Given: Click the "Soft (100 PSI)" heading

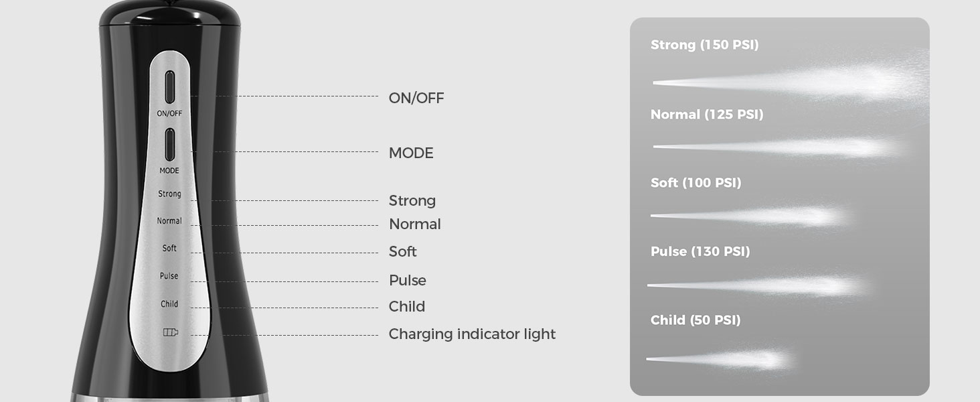Looking at the screenshot, I should coord(696,183).
